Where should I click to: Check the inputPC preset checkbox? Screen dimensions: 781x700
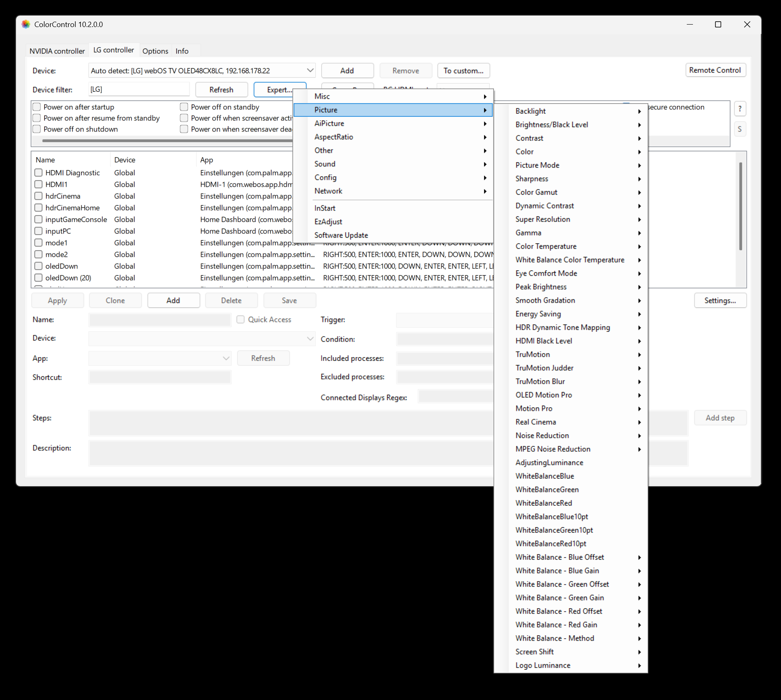pos(38,231)
